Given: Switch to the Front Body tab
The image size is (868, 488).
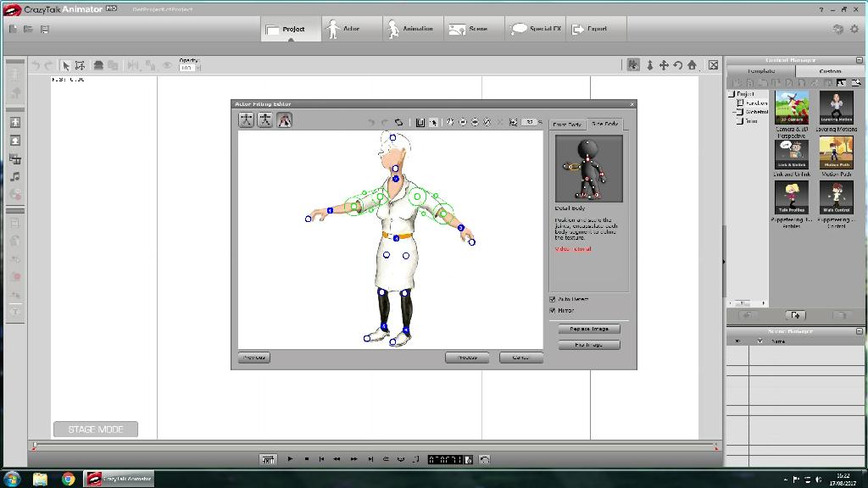Looking at the screenshot, I should point(566,125).
